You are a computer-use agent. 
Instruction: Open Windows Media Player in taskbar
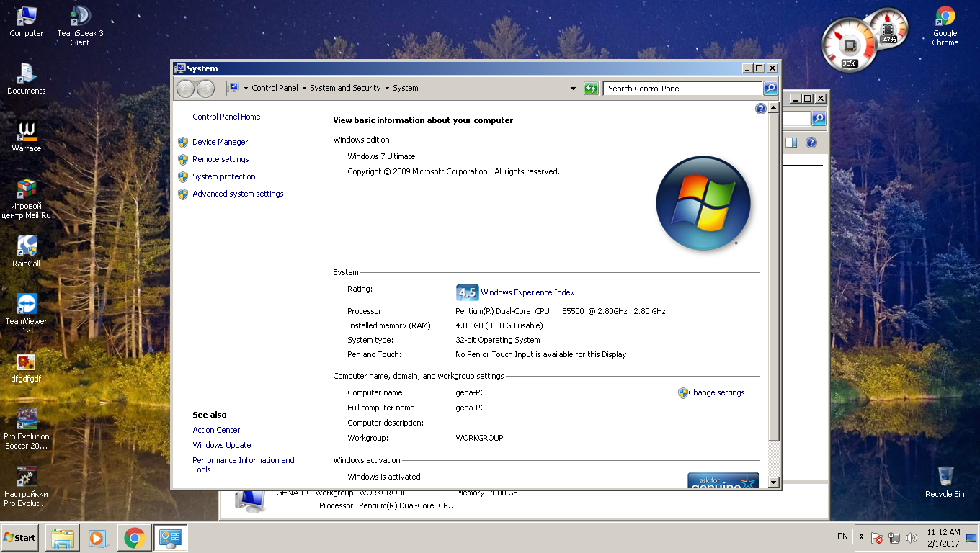[x=97, y=538]
